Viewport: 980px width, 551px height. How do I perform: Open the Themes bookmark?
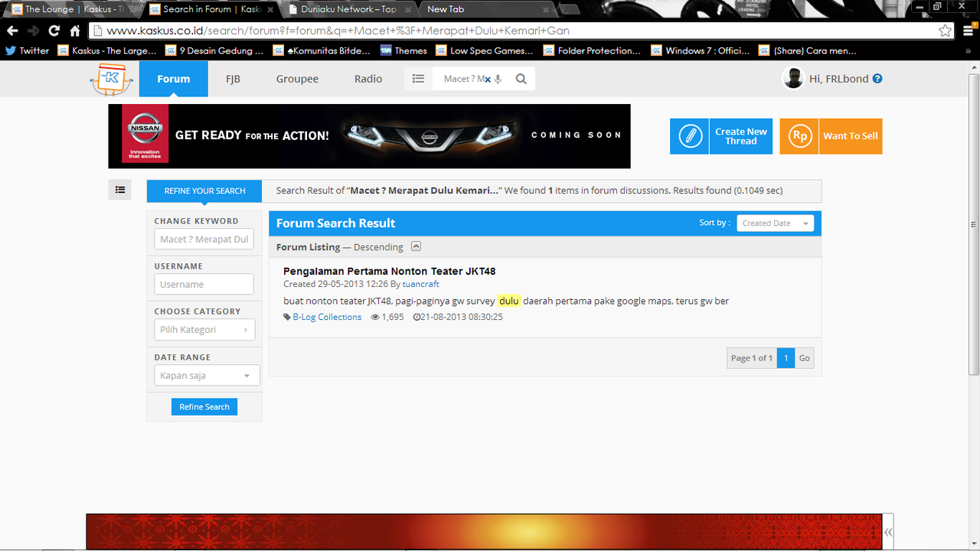click(403, 51)
